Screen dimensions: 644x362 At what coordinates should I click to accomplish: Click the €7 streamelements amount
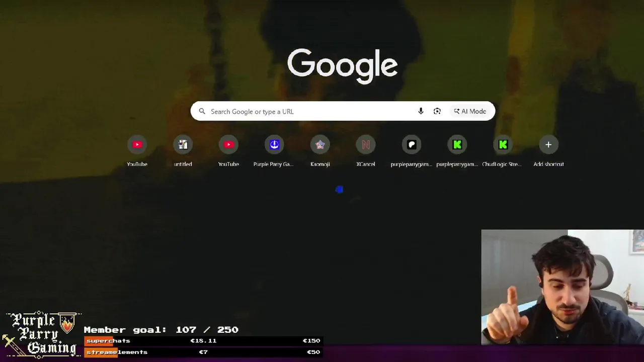coord(203,352)
